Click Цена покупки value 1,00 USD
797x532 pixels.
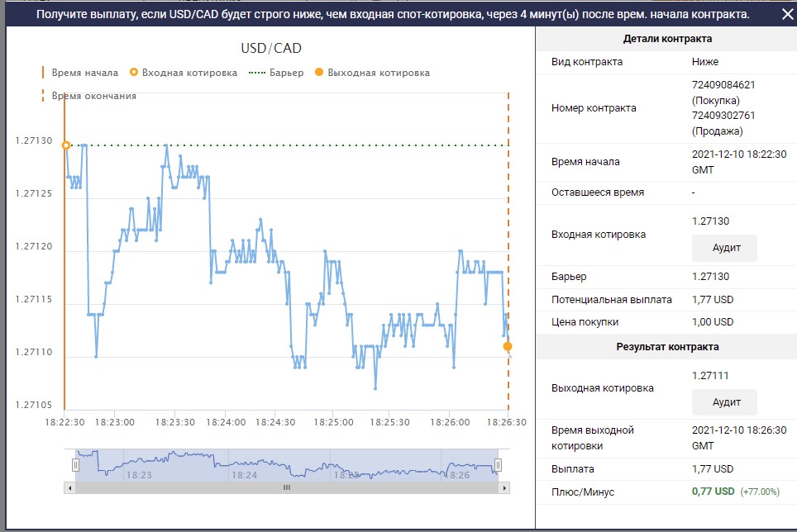tap(713, 322)
